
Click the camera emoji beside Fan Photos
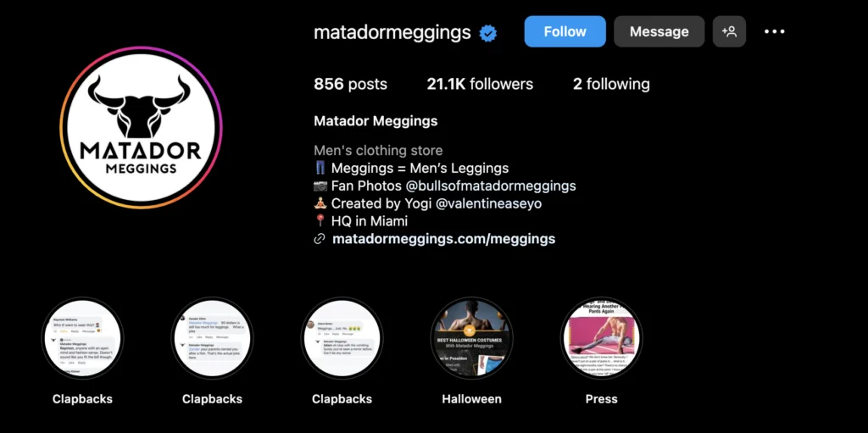tap(320, 186)
